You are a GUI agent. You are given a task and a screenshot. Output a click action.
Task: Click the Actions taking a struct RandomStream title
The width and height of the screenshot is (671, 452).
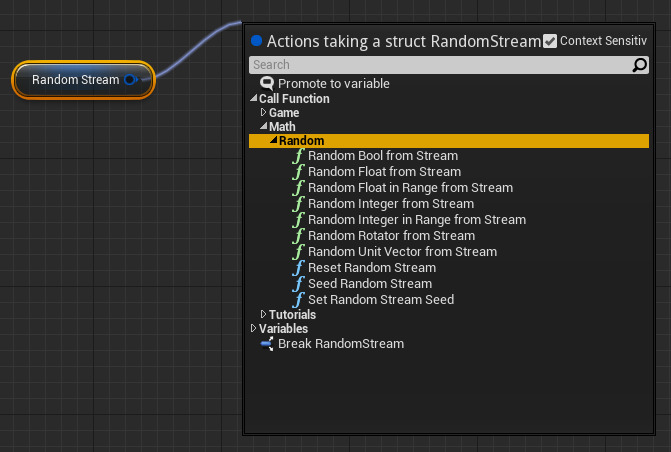tap(404, 42)
